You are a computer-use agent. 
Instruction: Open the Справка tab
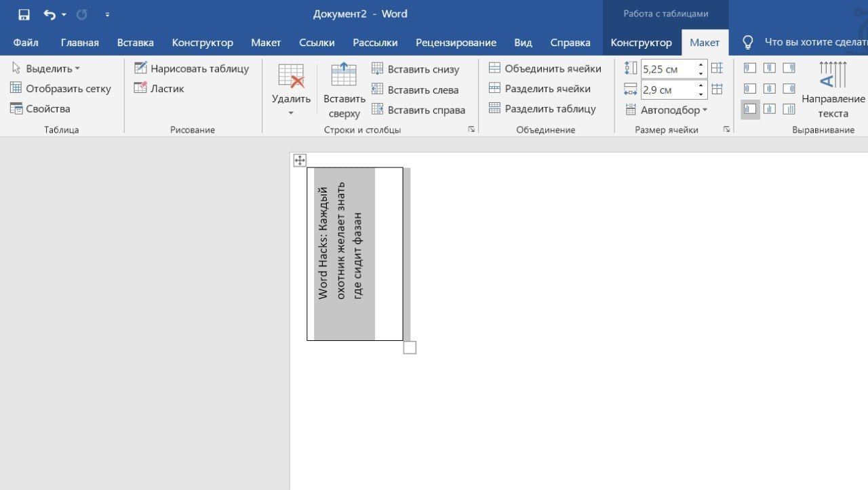point(570,42)
